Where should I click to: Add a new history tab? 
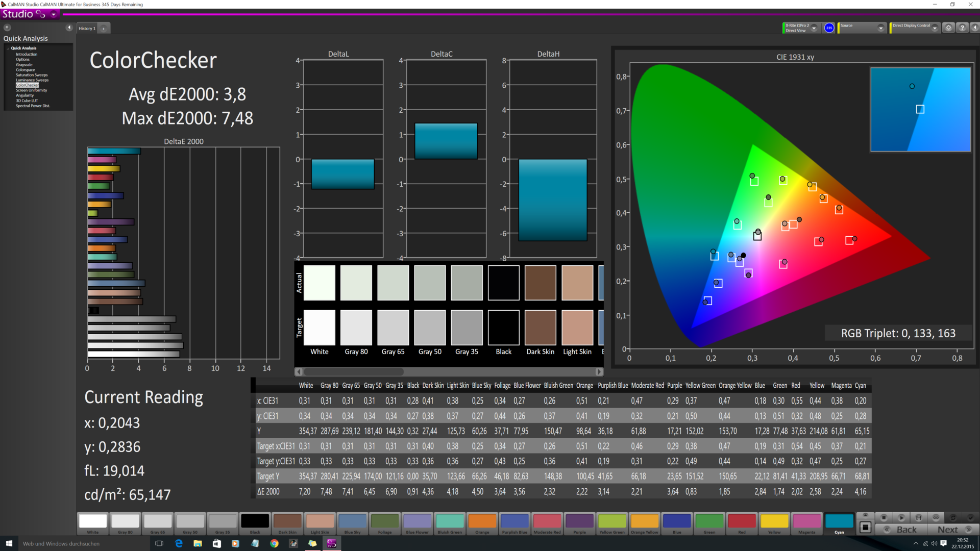point(104,29)
